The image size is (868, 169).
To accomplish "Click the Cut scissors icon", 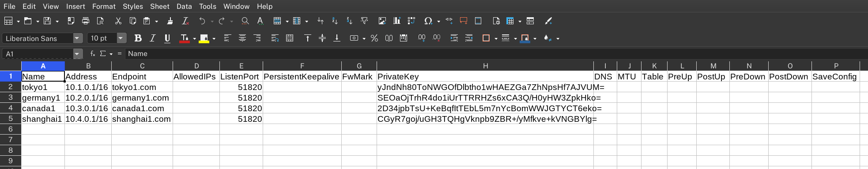I will click(118, 21).
